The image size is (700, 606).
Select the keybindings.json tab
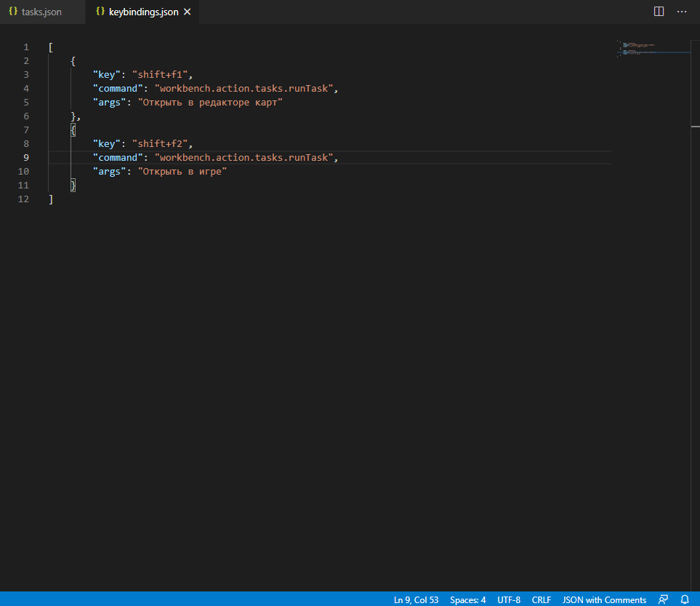[143, 12]
